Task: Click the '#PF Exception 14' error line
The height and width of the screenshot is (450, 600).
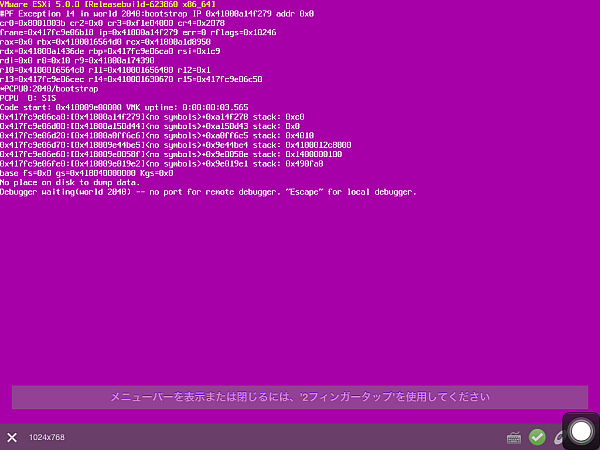Action: 157,14
